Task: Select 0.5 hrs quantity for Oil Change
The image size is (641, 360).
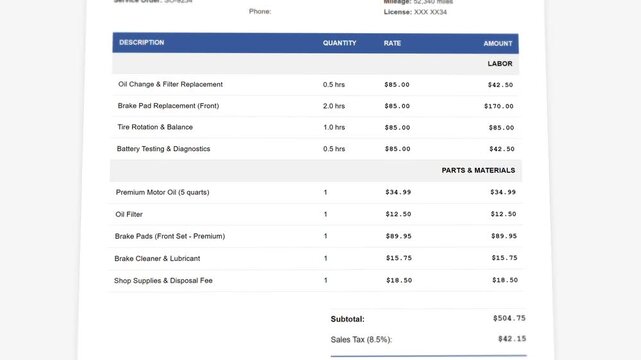Action: pos(334,85)
